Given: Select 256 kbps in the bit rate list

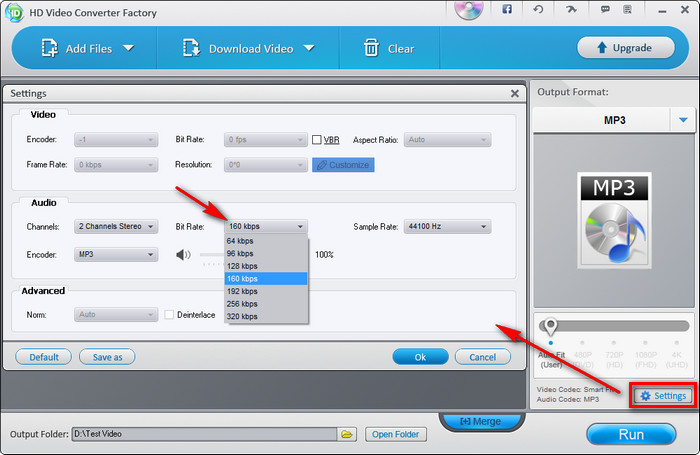Looking at the screenshot, I should click(x=266, y=304).
